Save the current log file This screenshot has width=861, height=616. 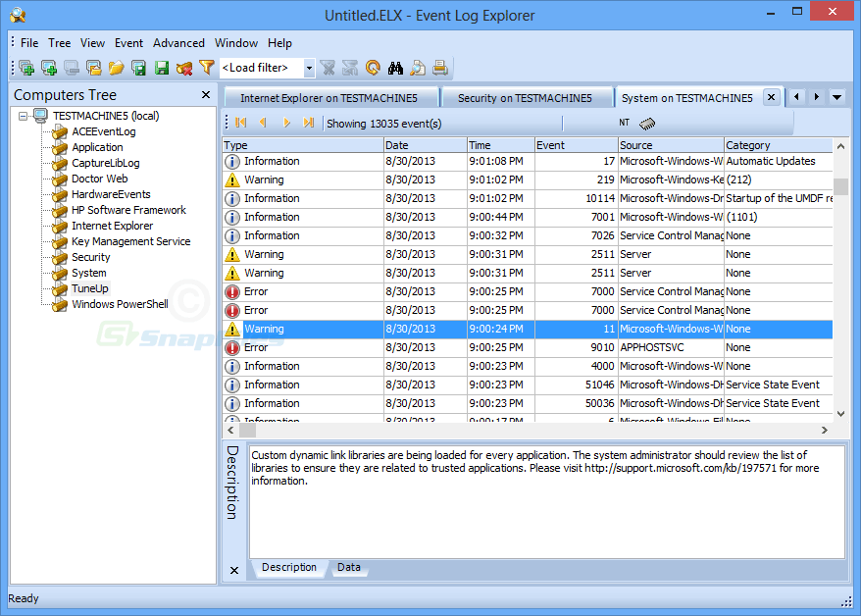point(160,68)
